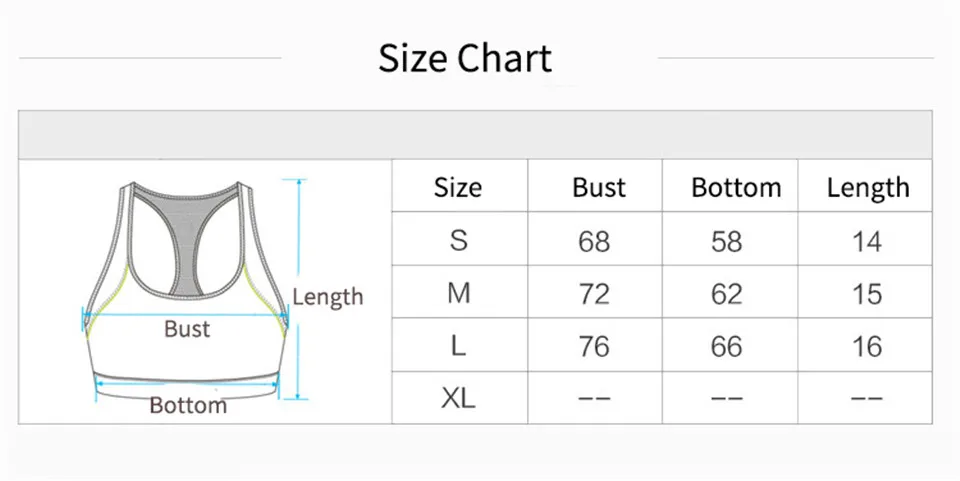The width and height of the screenshot is (960, 481).
Task: Click the XL size row label
Action: tap(458, 398)
